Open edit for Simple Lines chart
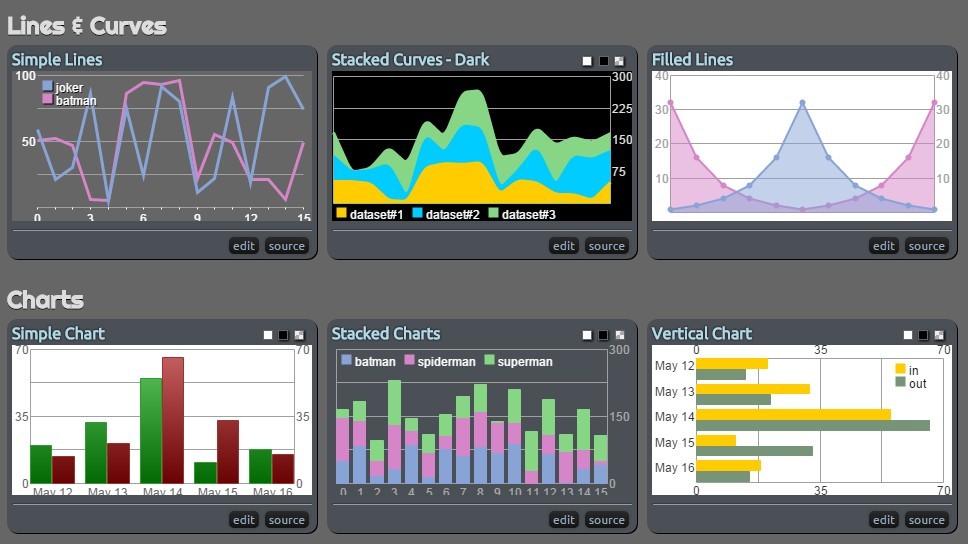Image resolution: width=968 pixels, height=544 pixels. point(244,246)
